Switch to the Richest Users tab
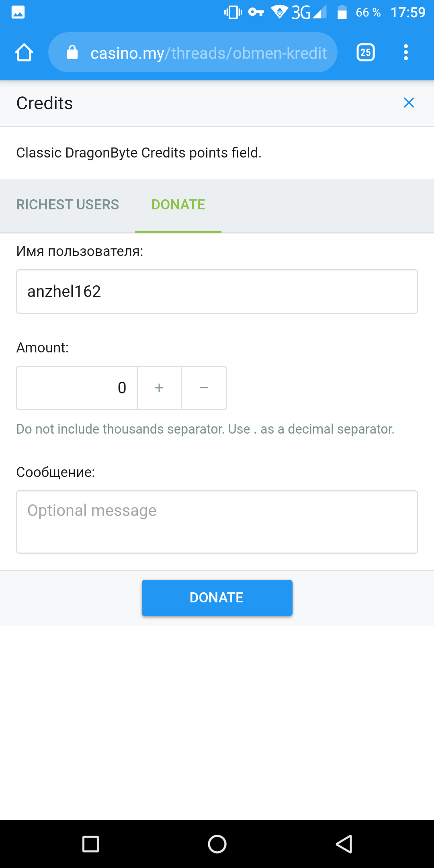The image size is (434, 868). (68, 205)
